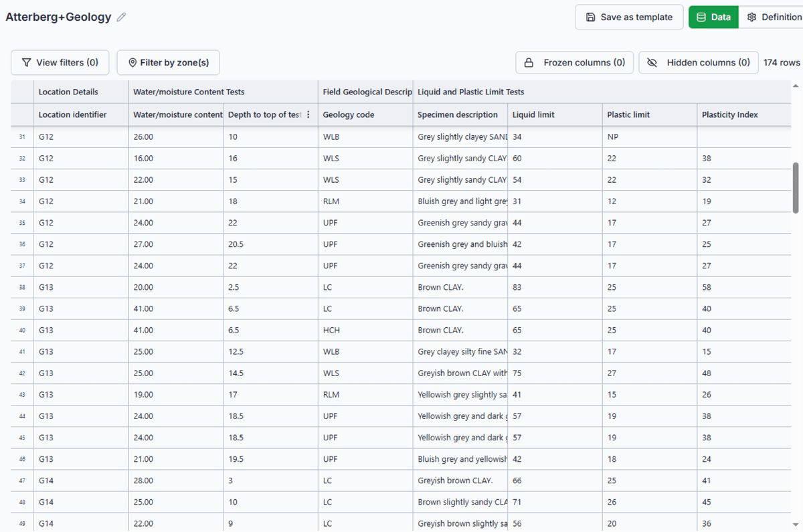Click the padlock icon for Frozen columns
803x532 pixels.
point(529,62)
